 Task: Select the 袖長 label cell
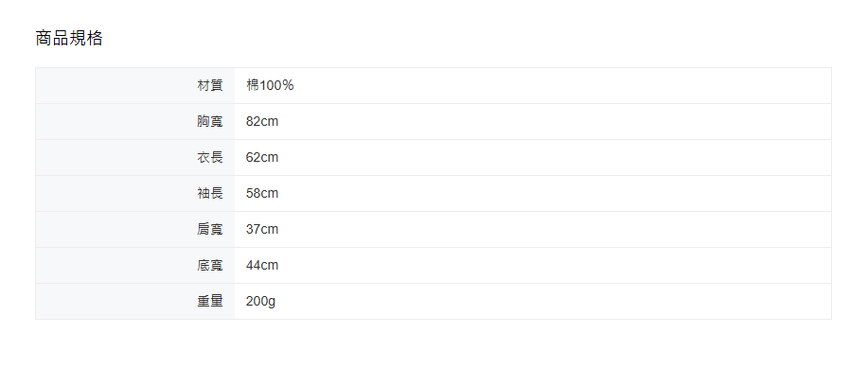pos(135,194)
